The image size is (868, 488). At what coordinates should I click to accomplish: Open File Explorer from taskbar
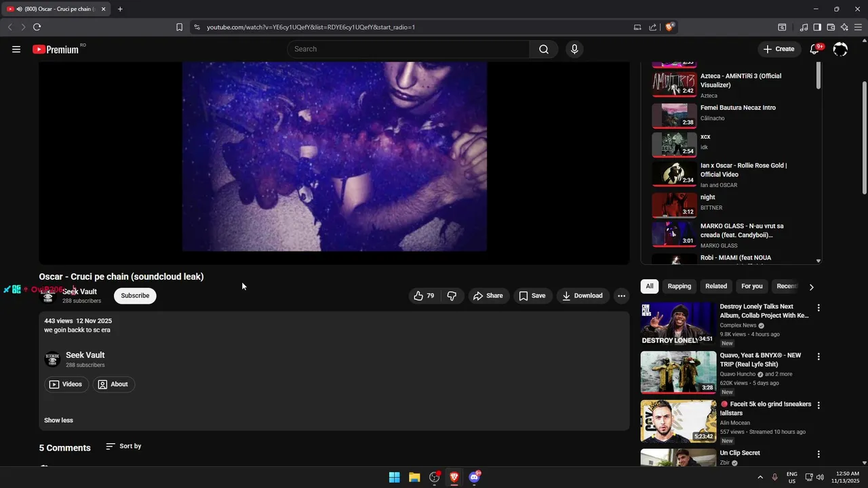(x=414, y=477)
